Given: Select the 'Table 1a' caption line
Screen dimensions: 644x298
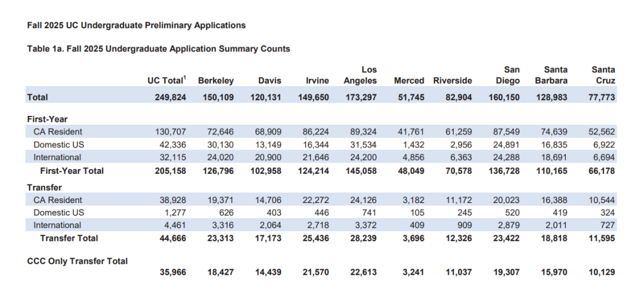Looking at the screenshot, I should (159, 49).
